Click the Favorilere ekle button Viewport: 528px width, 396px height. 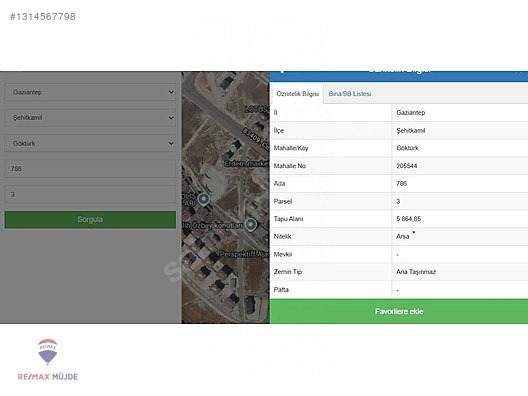coord(399,311)
